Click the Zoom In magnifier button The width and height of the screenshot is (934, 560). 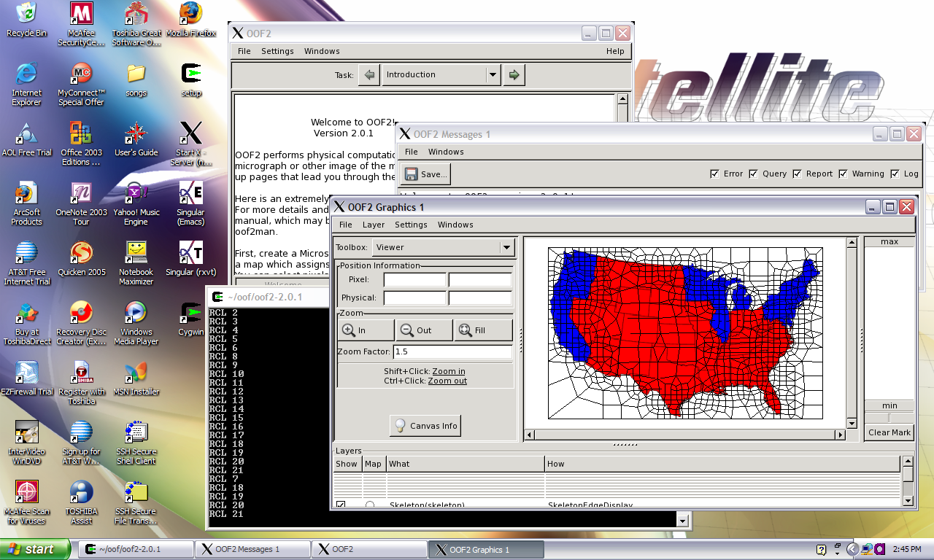point(366,330)
